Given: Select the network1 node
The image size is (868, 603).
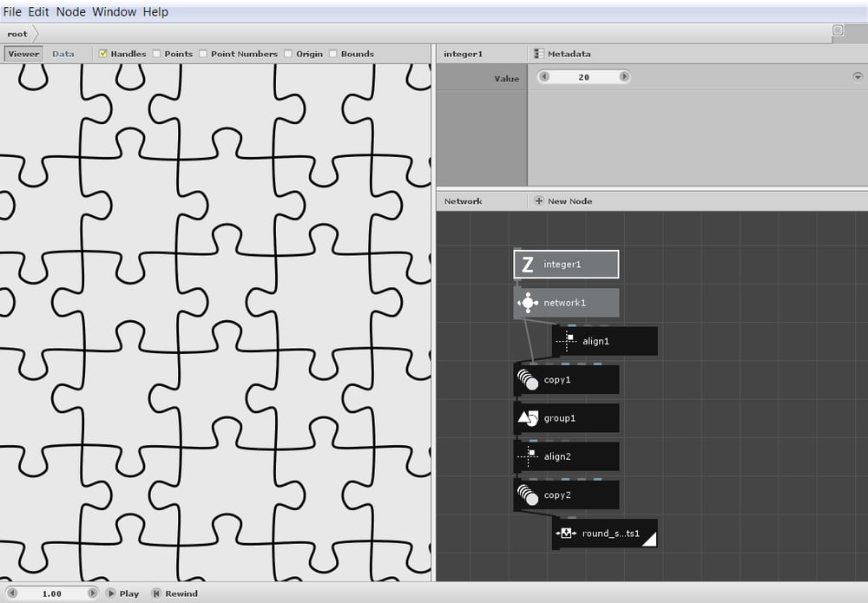Looking at the screenshot, I should [566, 303].
